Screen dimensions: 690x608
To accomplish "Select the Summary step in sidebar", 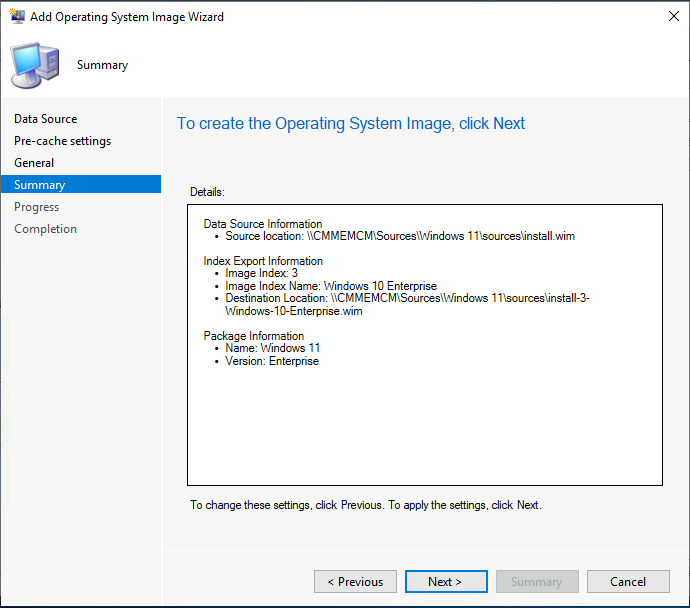I will click(81, 184).
